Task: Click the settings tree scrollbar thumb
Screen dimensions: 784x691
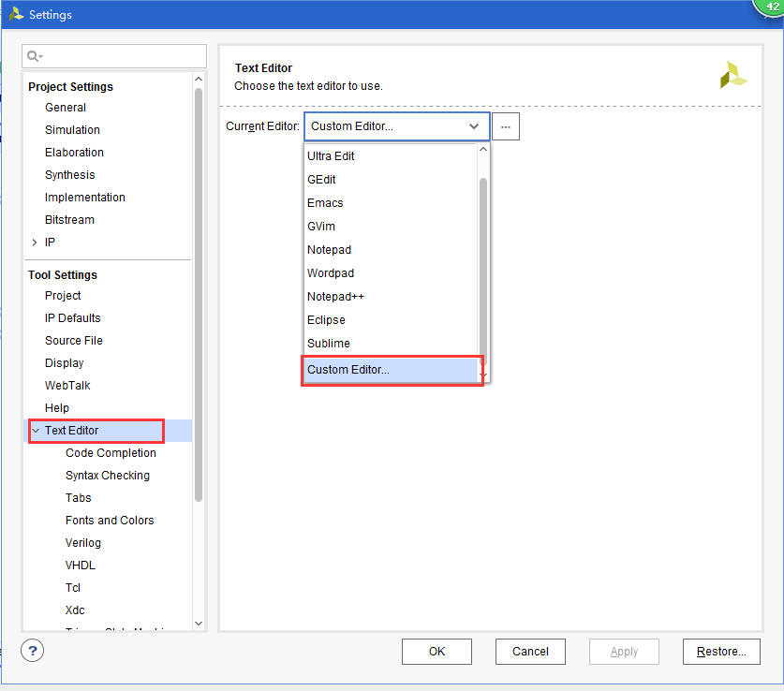Action: coord(199,295)
